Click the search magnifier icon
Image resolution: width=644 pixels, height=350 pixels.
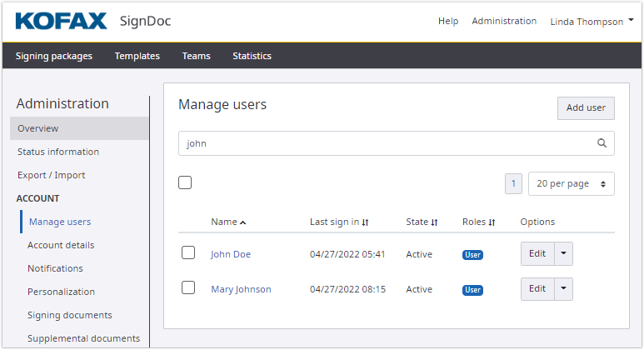coord(602,143)
